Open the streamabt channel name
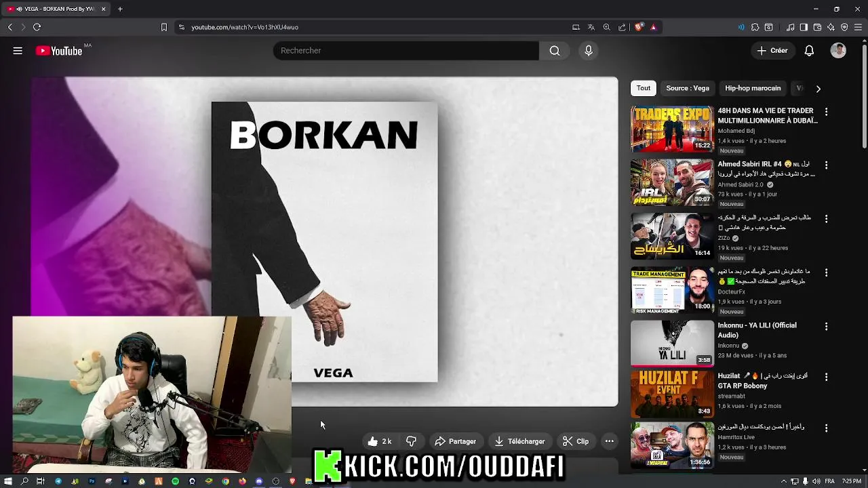This screenshot has height=488, width=868. (x=732, y=396)
